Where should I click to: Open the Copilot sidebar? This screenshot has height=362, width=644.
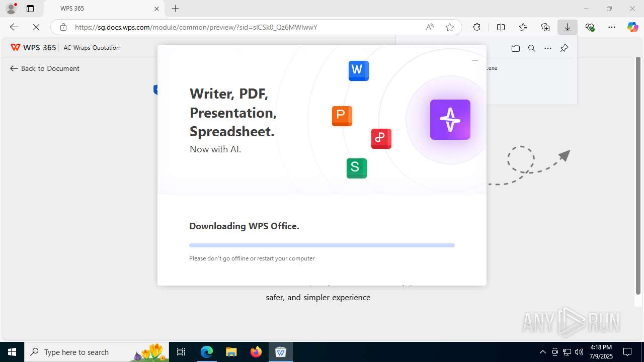633,27
